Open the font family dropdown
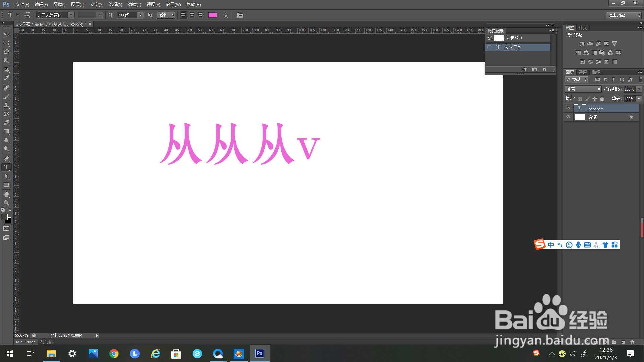Screen dimensions: 644x362 click(71, 15)
